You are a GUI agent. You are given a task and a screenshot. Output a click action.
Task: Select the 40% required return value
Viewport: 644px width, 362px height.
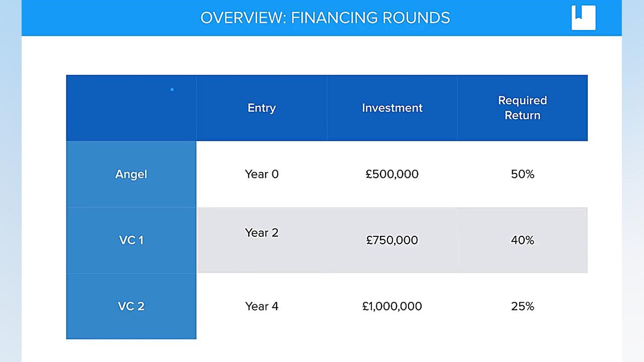[x=522, y=240]
